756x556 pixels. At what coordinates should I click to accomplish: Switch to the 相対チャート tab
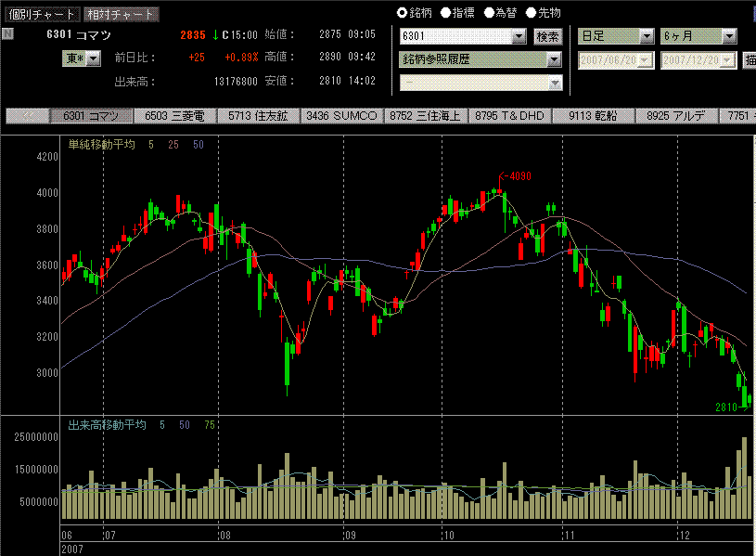[120, 14]
